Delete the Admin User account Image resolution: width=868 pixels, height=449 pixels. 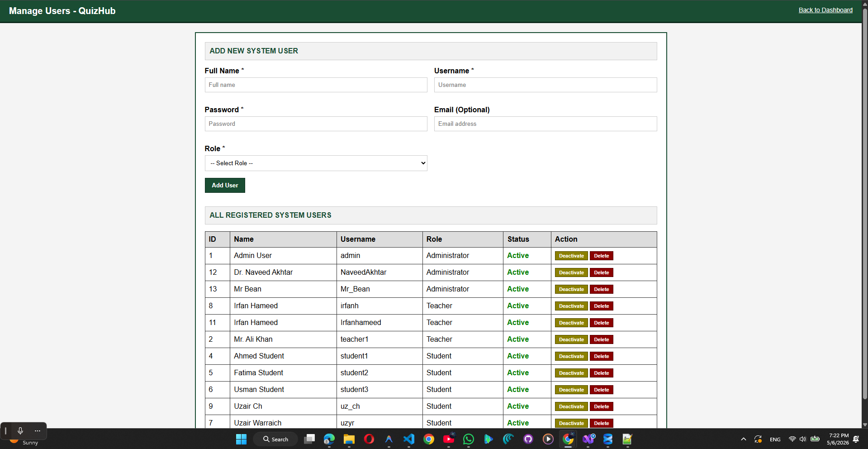tap(601, 256)
